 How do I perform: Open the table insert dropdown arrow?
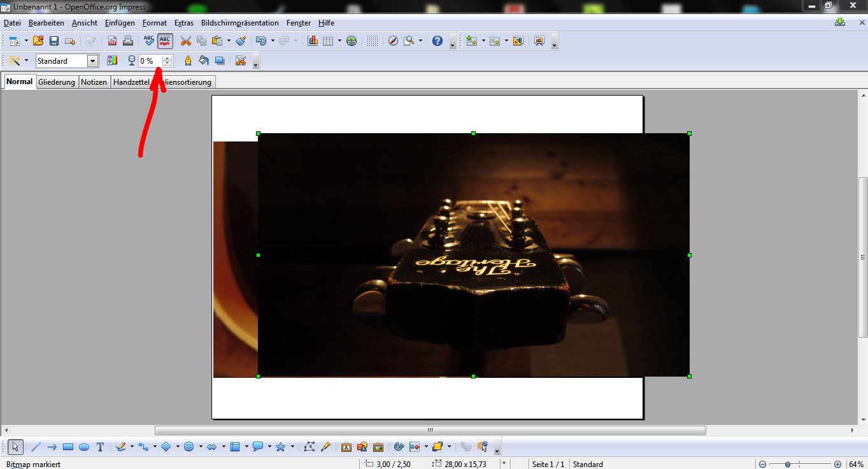pyautogui.click(x=339, y=41)
